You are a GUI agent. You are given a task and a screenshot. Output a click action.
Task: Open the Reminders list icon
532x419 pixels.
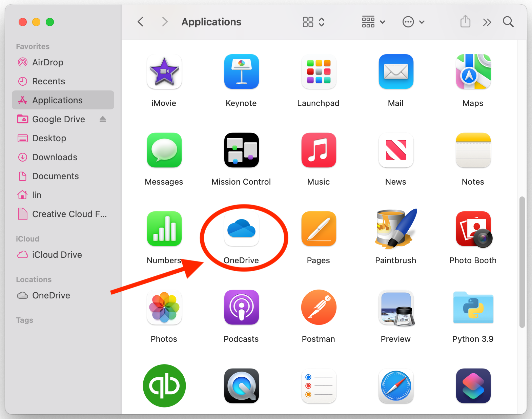[x=319, y=386]
